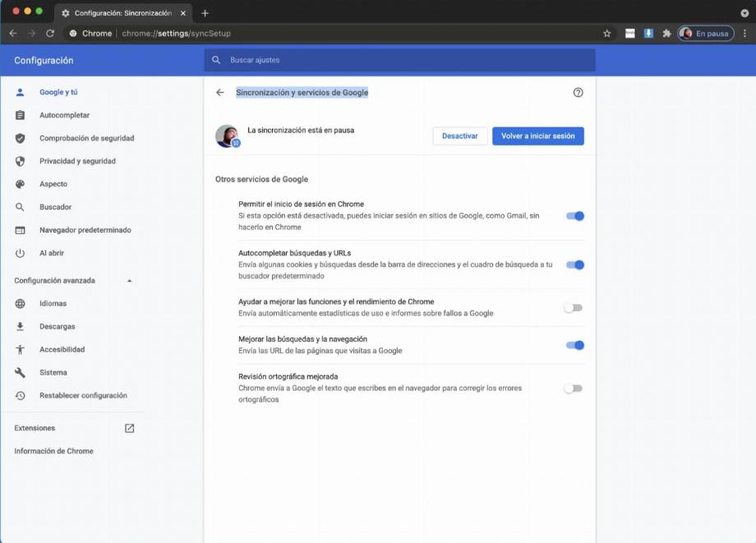Open 'Navegador predeterminado' section
This screenshot has height=543, width=756.
tap(85, 230)
